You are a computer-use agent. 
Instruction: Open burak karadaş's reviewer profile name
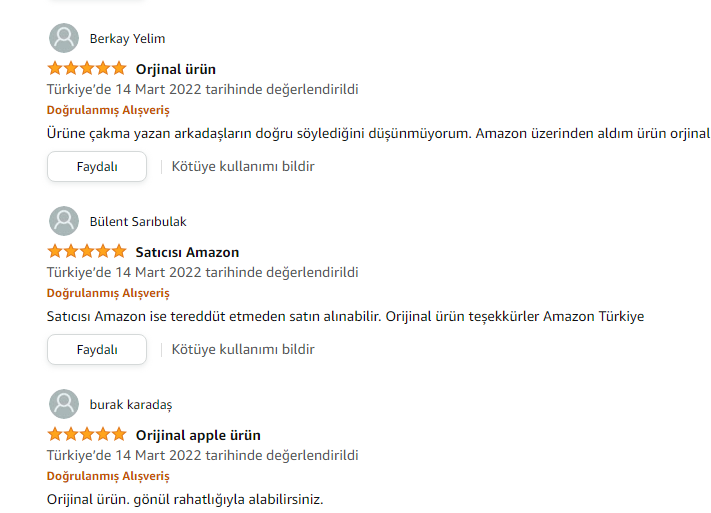(131, 405)
